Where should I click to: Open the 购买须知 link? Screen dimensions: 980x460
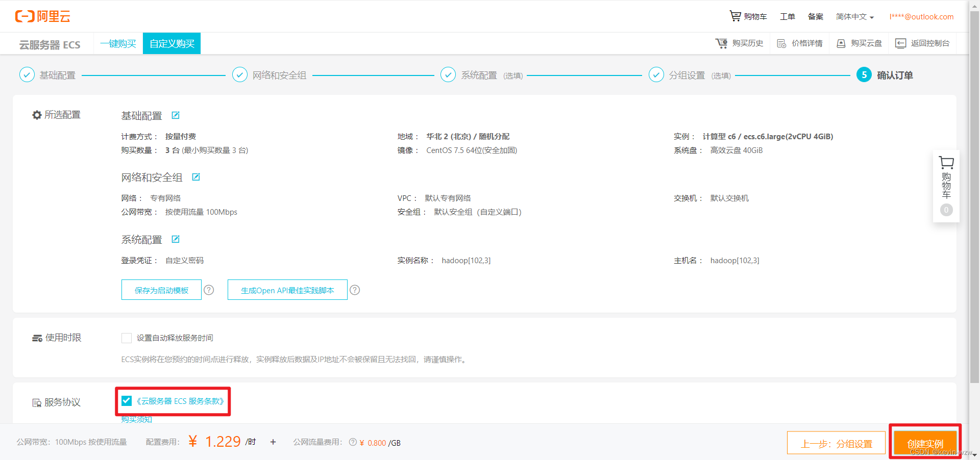pyautogui.click(x=137, y=419)
